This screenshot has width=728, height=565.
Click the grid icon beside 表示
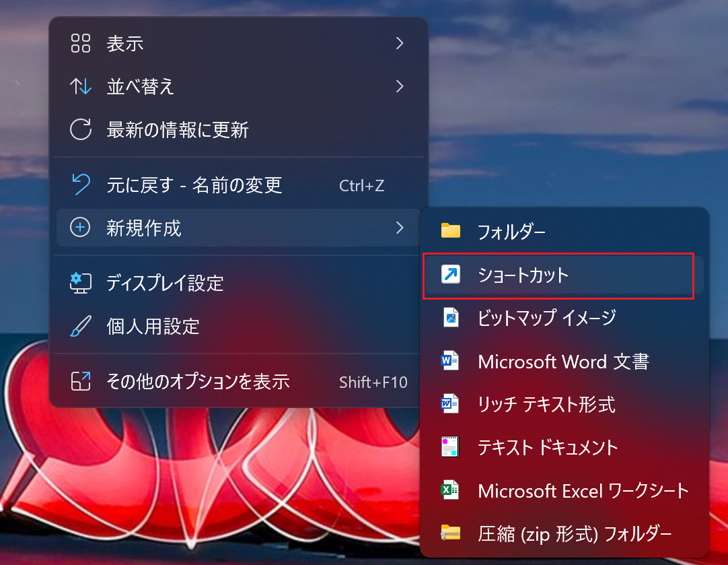coord(80,43)
